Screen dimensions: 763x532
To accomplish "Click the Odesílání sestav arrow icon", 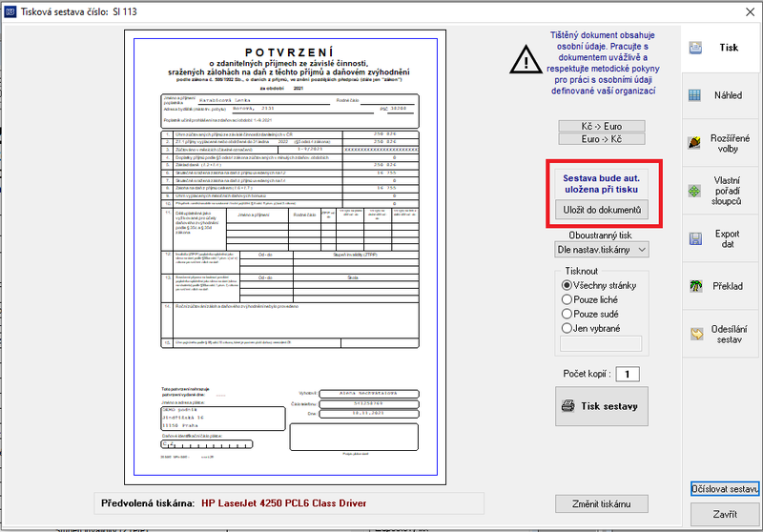I will [697, 334].
